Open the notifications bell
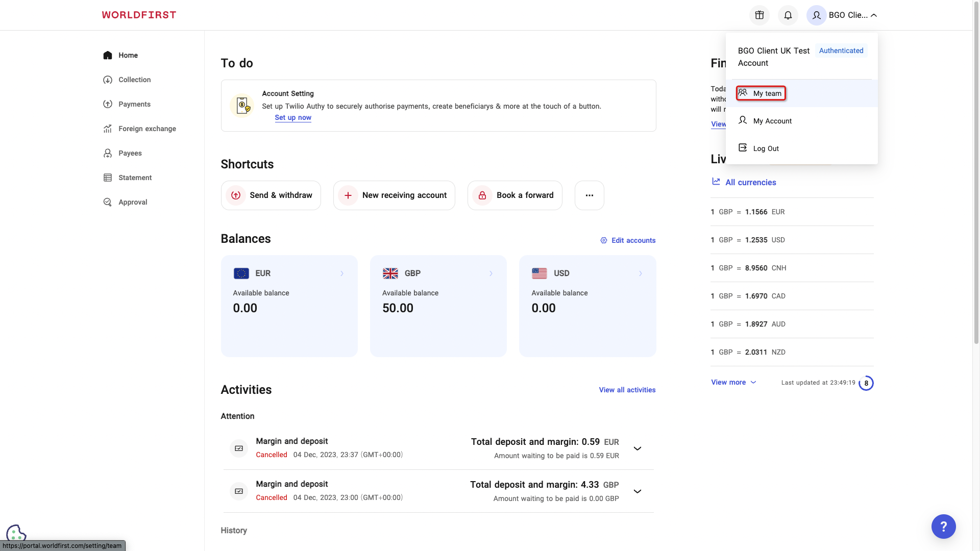 point(788,15)
